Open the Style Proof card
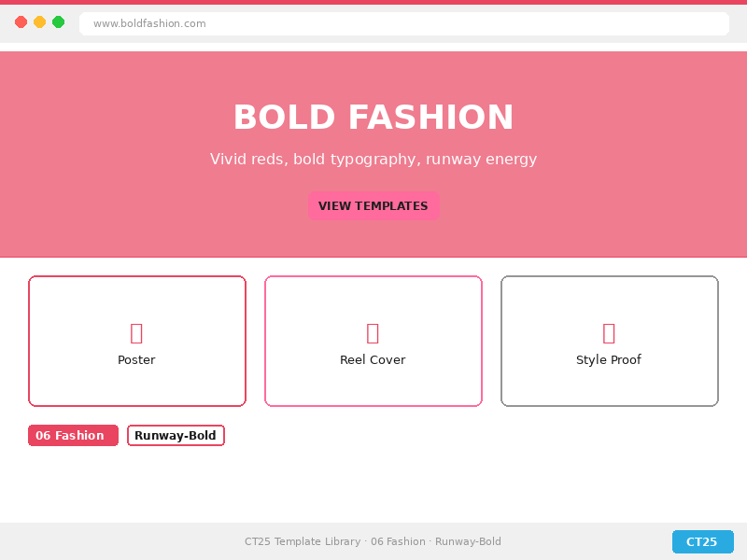The image size is (747, 560). click(609, 341)
